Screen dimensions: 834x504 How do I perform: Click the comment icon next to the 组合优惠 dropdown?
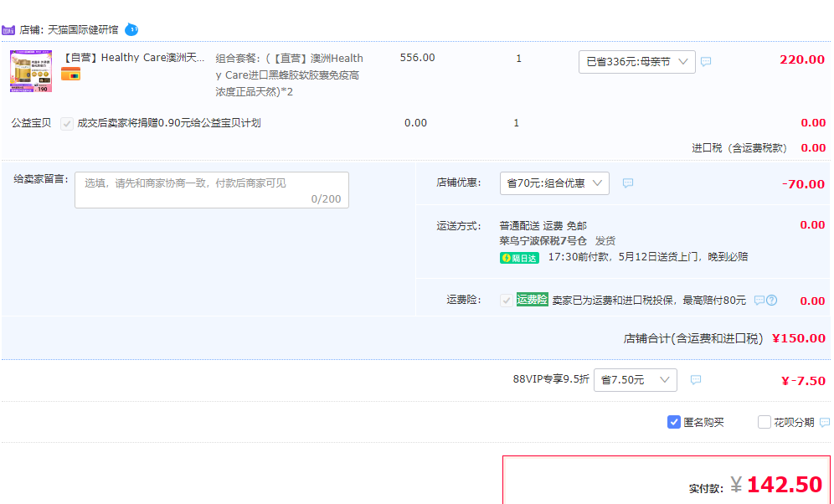pos(628,183)
